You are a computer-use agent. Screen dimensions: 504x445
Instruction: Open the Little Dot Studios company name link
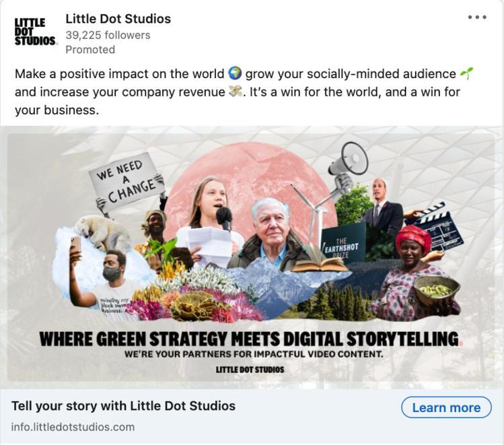click(118, 19)
